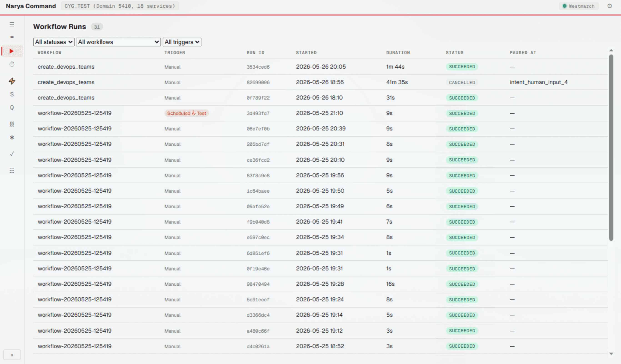Open the link chain icon in sidebar
This screenshot has height=364, width=621.
pos(12,124)
